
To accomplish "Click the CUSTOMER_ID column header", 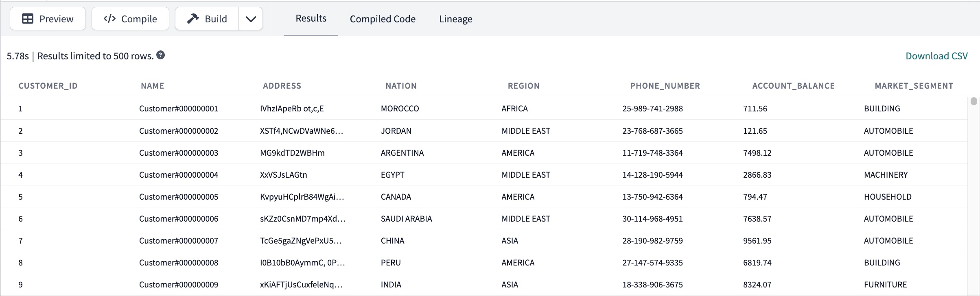I will 49,85.
